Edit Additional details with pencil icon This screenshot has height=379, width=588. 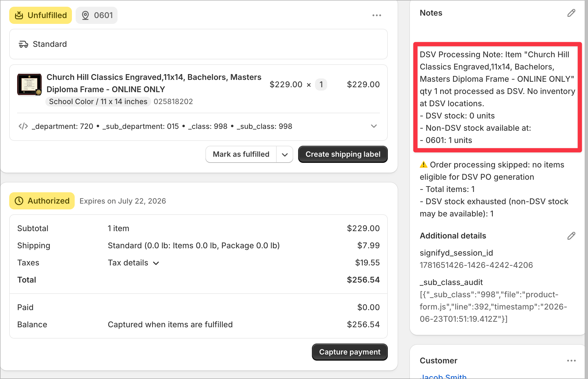coord(571,236)
